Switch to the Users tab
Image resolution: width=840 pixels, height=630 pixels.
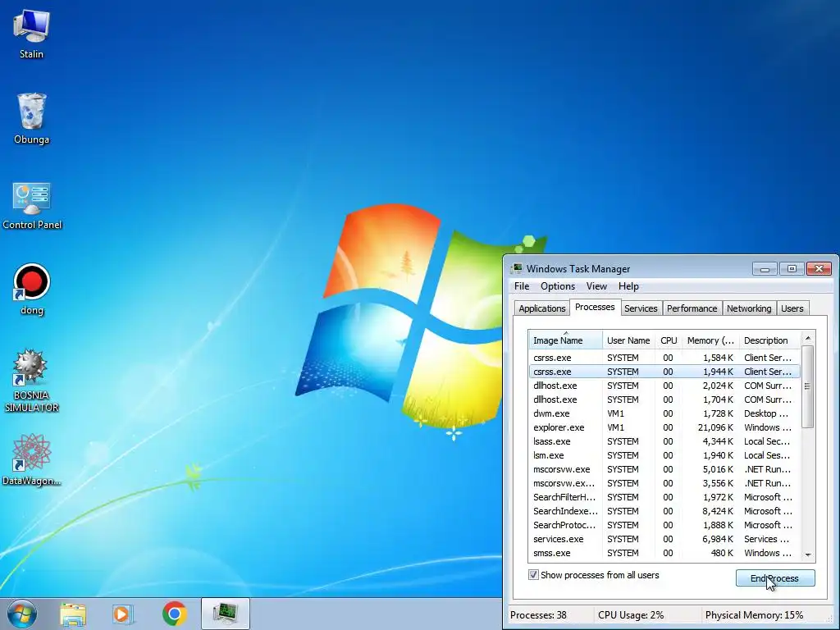pyautogui.click(x=792, y=308)
